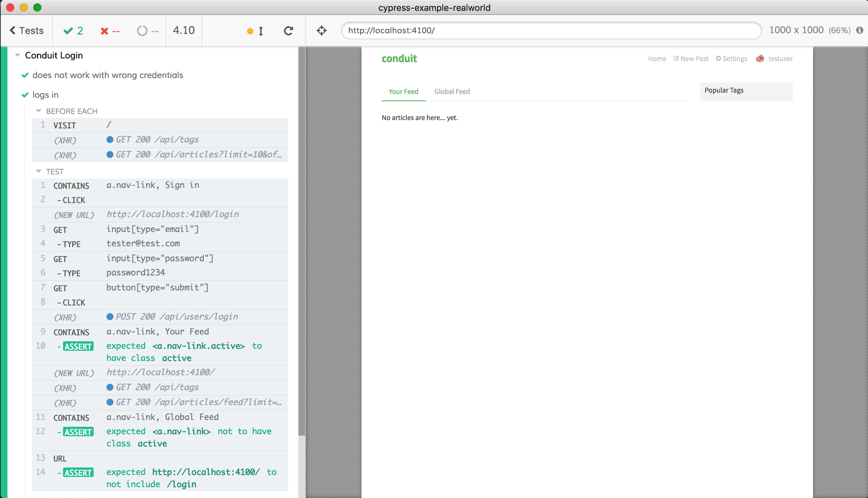Image resolution: width=868 pixels, height=498 pixels.
Task: Select the Your Feed tab
Action: tap(403, 91)
